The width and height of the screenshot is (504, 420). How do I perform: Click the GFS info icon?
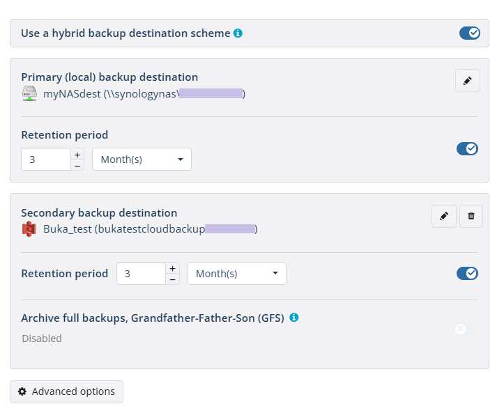(293, 318)
